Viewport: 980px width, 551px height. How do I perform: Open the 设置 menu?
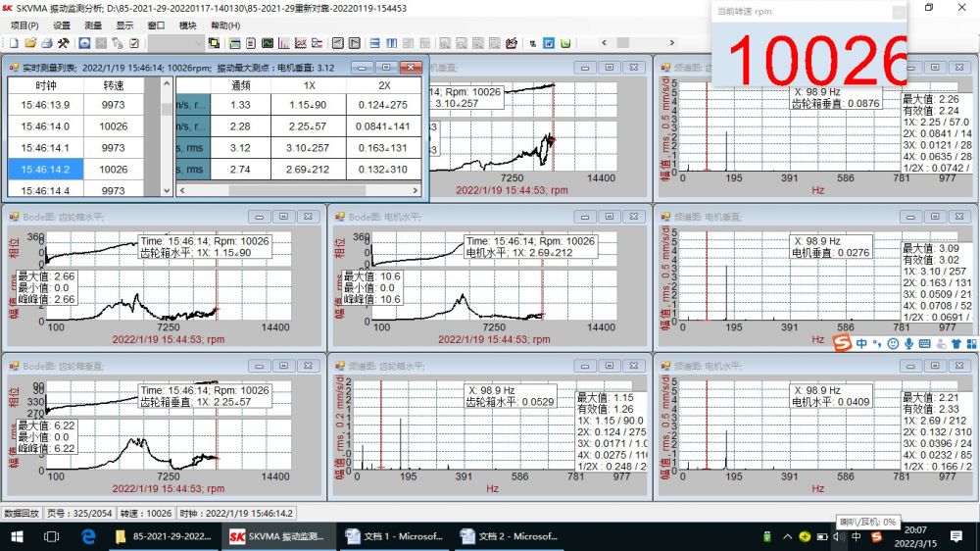pyautogui.click(x=61, y=25)
